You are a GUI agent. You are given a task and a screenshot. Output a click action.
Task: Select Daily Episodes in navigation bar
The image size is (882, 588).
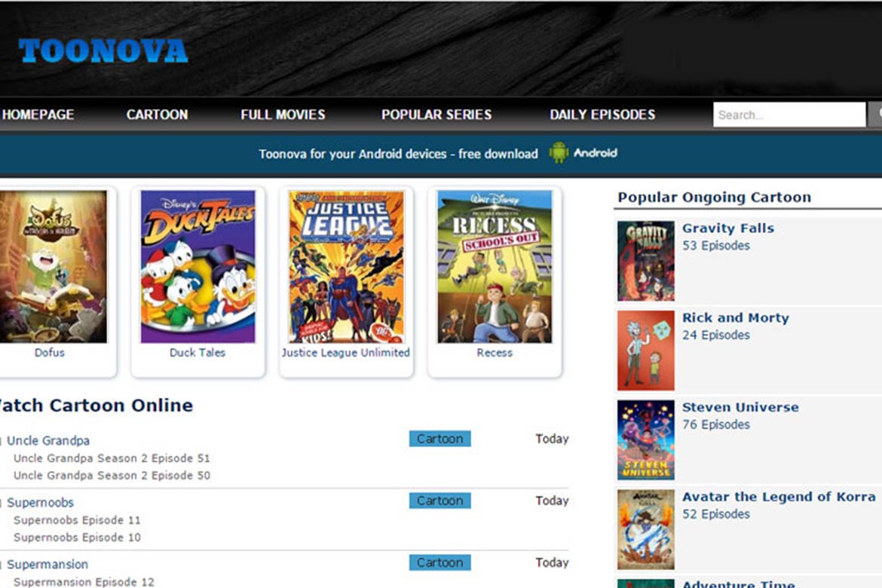point(602,115)
